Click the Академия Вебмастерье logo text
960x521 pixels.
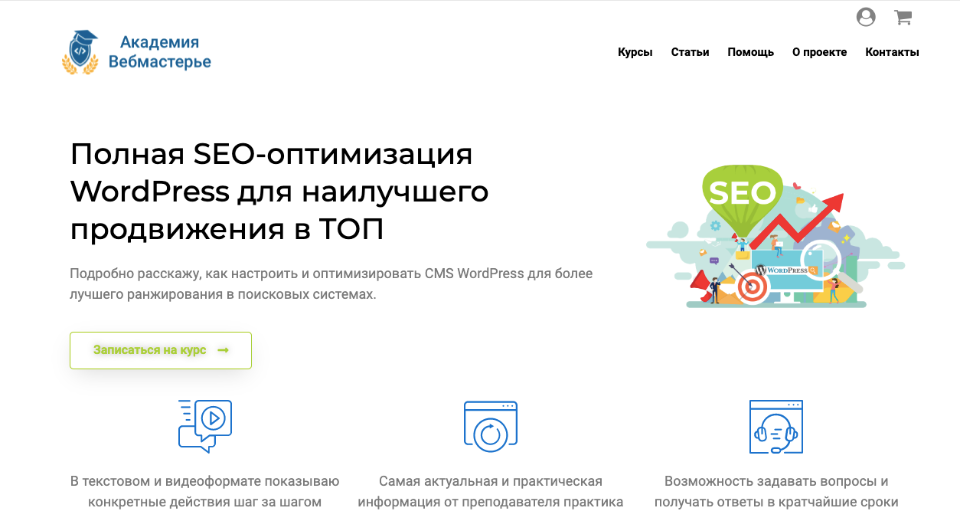(x=160, y=52)
